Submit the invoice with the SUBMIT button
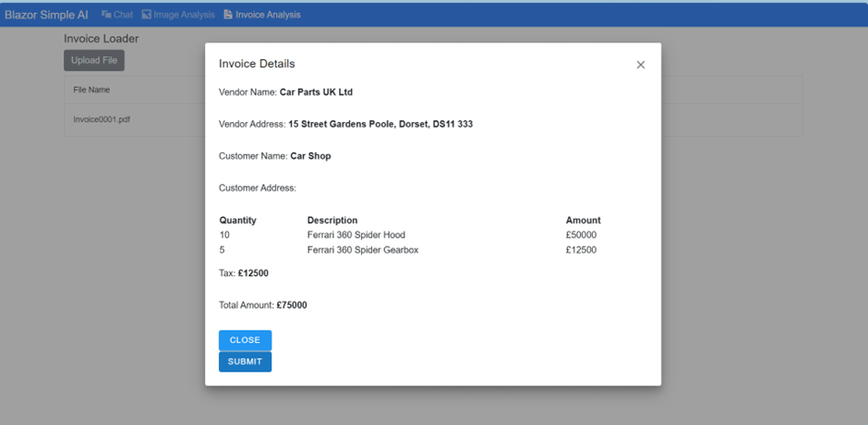Image resolution: width=868 pixels, height=425 pixels. [x=245, y=361]
